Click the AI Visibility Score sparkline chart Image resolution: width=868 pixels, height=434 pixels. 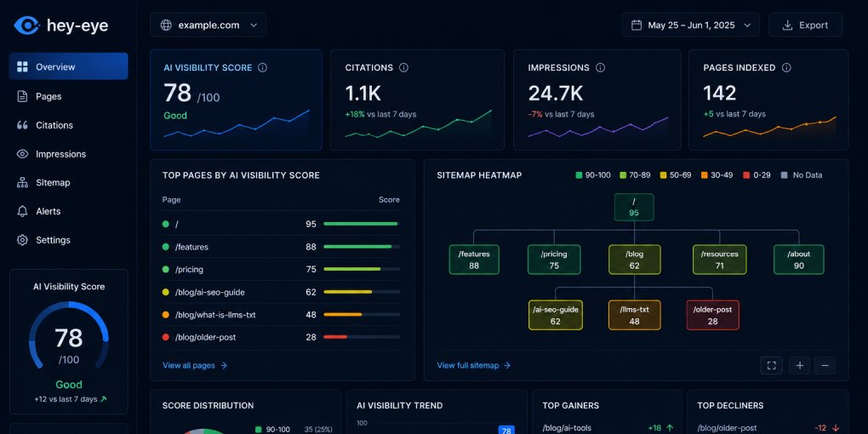point(237,124)
